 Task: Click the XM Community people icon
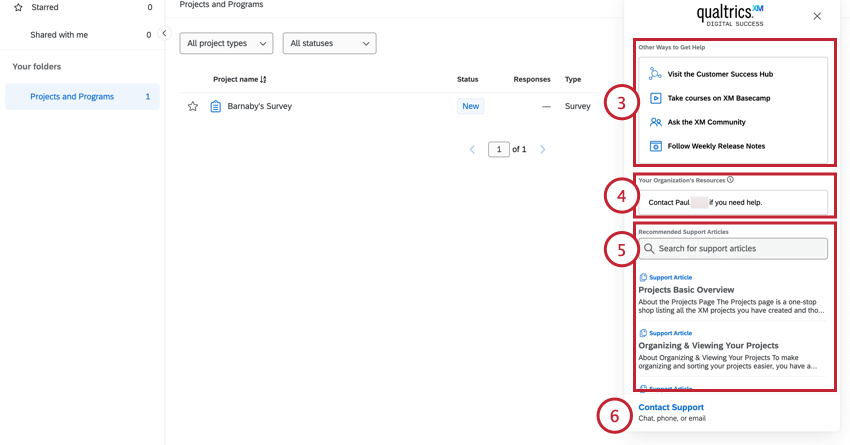tap(655, 122)
